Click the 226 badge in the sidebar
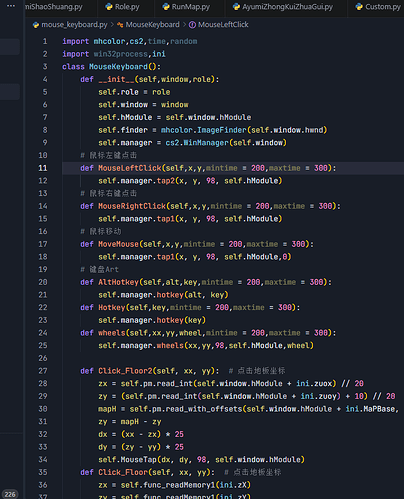404x499 pixels. point(10,494)
